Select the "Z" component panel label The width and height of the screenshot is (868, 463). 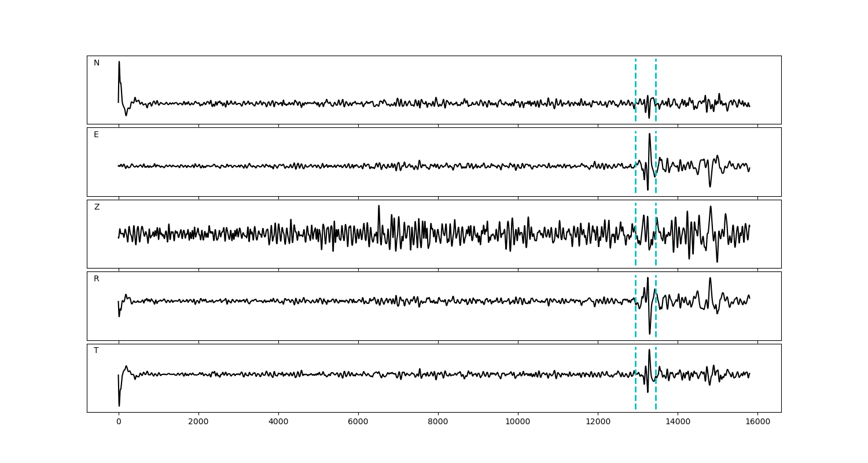click(97, 207)
